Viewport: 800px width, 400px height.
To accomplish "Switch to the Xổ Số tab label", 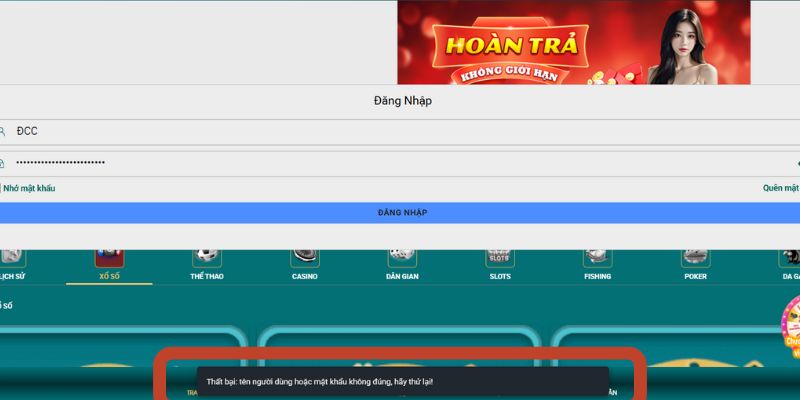I will tap(109, 276).
